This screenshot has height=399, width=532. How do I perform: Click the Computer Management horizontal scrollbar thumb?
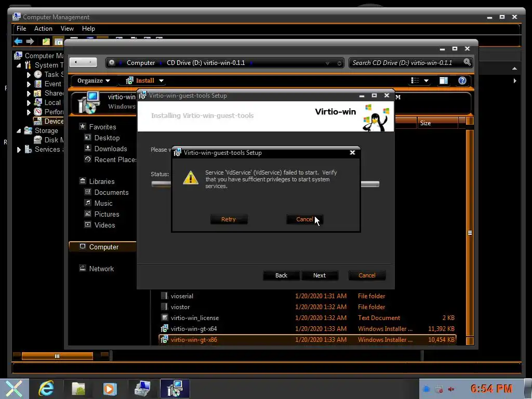(57, 356)
